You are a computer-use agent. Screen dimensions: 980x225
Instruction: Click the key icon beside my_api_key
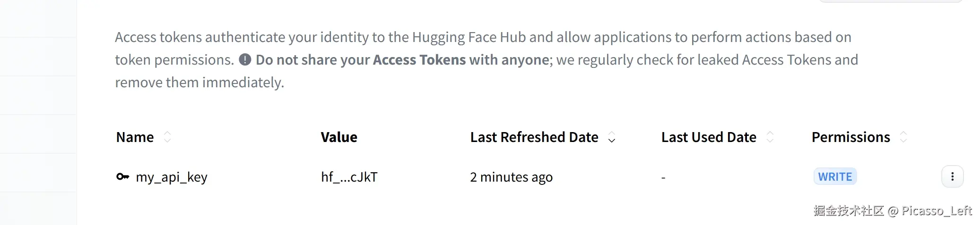[122, 177]
